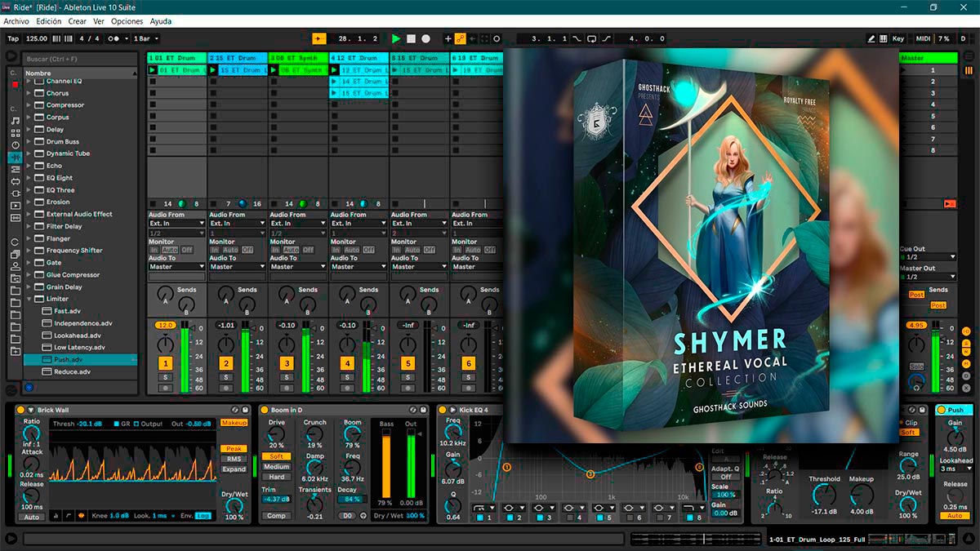Launch clip in track 1 01 ET Drum
The height and width of the screenshot is (551, 980).
pos(153,70)
